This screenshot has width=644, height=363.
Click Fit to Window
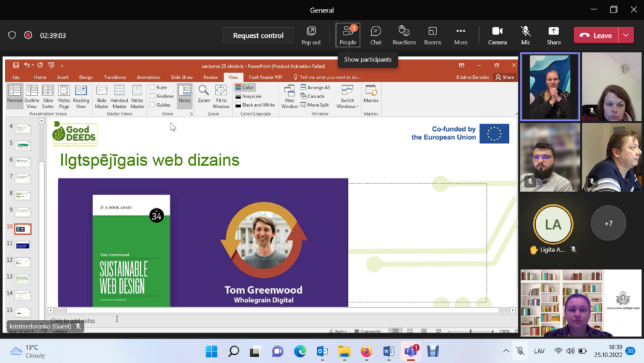pos(221,96)
